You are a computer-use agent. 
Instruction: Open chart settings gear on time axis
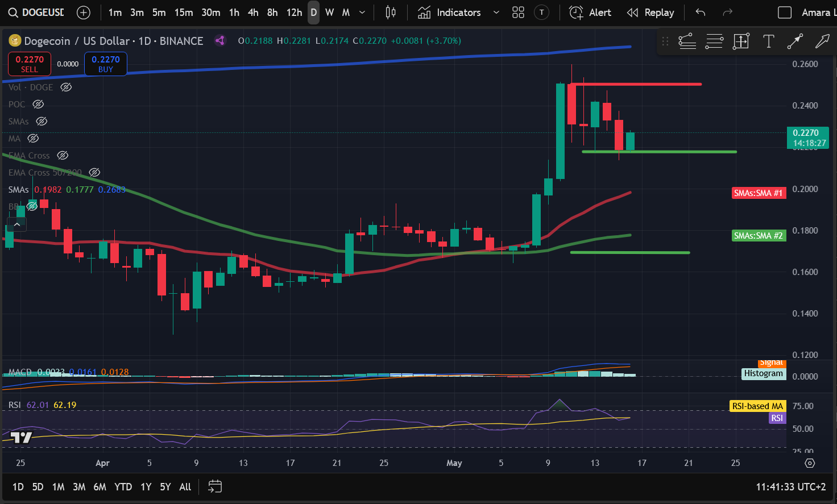pos(810,463)
